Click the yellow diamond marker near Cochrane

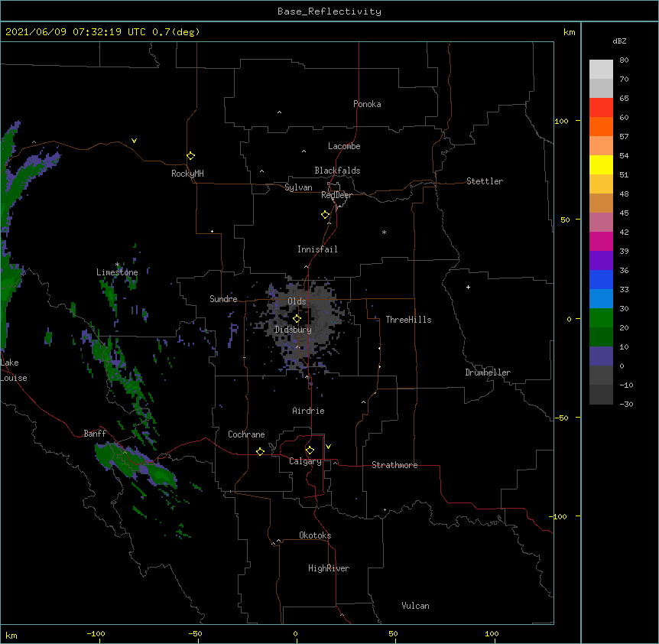260,451
